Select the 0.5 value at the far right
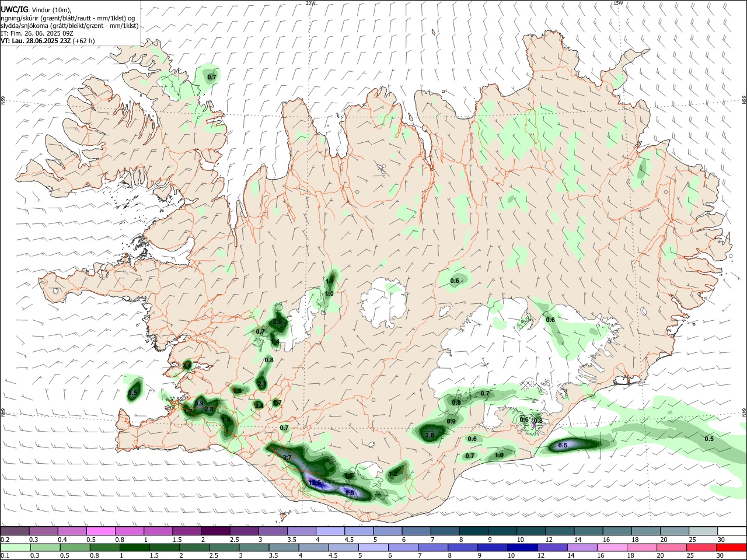Screen dimensions: 747x560 (x=709, y=439)
